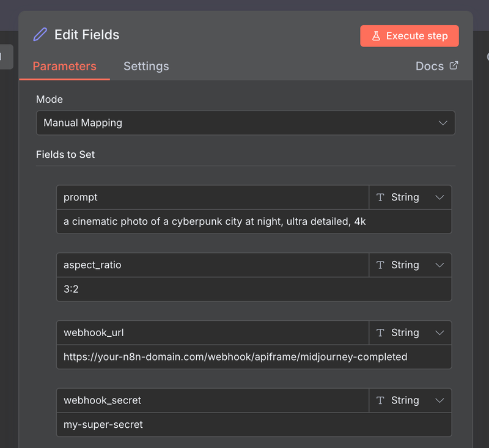Click the Edit Fields pencil node icon
The height and width of the screenshot is (448, 489).
coord(40,35)
